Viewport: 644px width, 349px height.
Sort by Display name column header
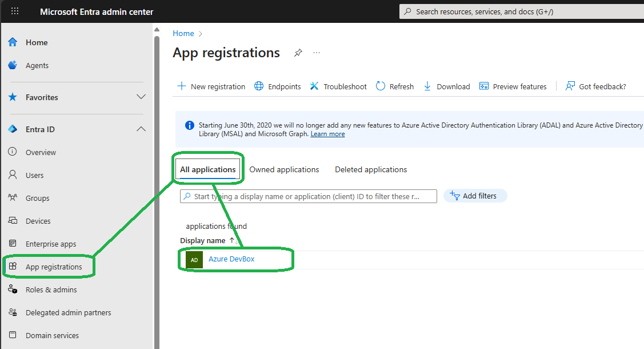(x=203, y=241)
